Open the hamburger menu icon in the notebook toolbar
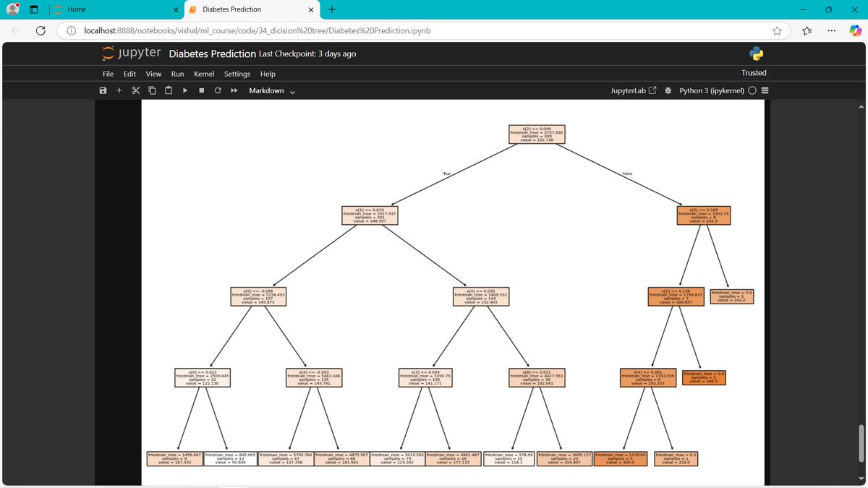This screenshot has width=868, height=488. point(765,91)
